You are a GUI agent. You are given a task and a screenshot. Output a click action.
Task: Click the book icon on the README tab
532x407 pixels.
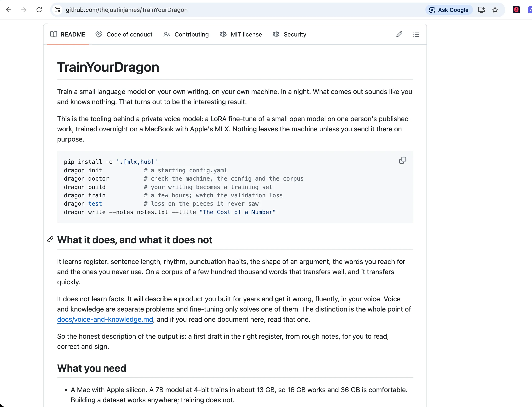(53, 34)
